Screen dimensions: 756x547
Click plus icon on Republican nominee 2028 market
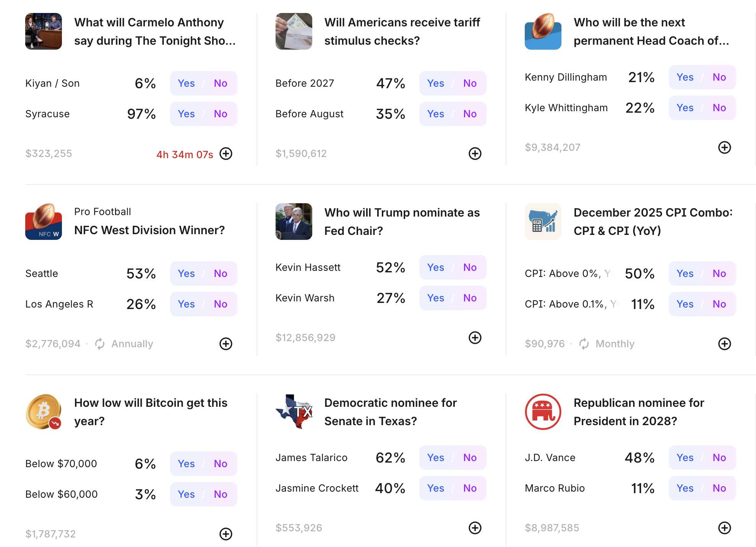(725, 528)
